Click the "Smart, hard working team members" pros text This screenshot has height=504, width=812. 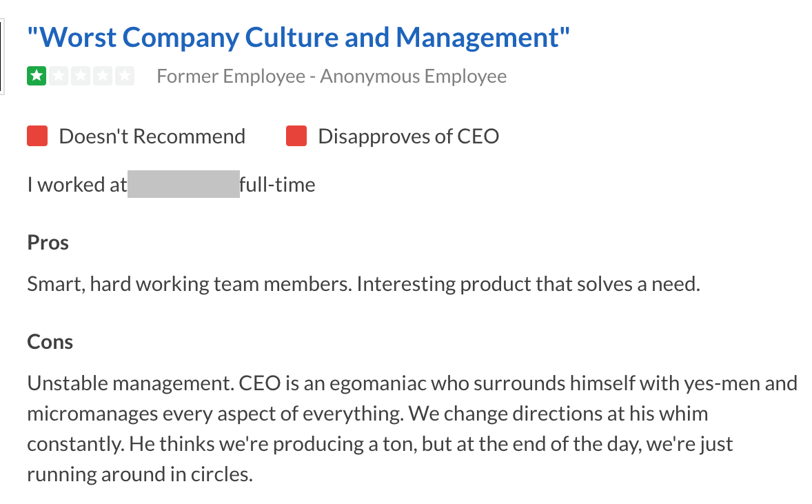(187, 283)
